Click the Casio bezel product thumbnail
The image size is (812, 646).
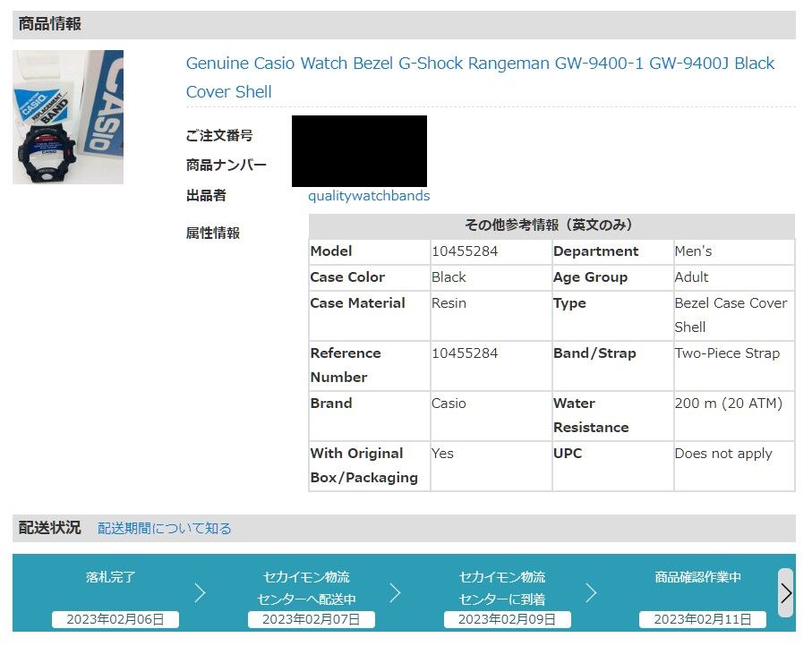68,117
